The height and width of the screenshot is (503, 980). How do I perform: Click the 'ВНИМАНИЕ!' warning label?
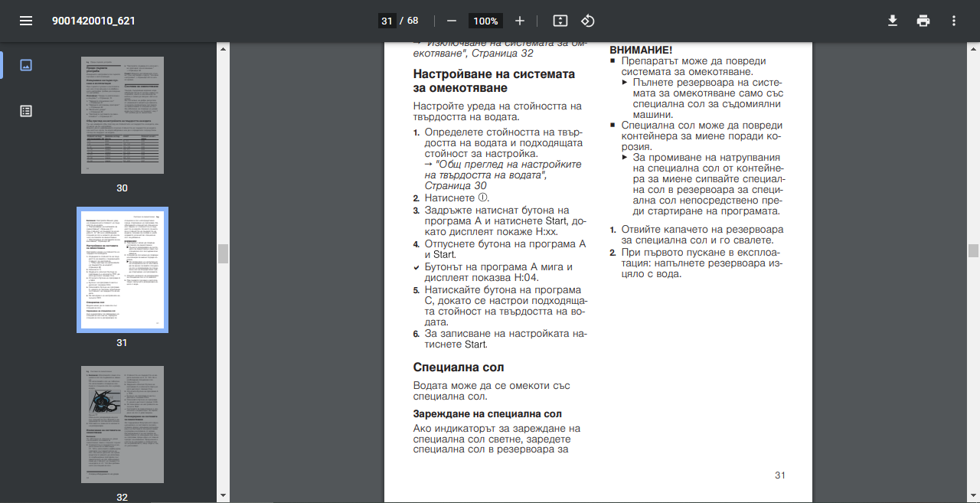(x=641, y=50)
